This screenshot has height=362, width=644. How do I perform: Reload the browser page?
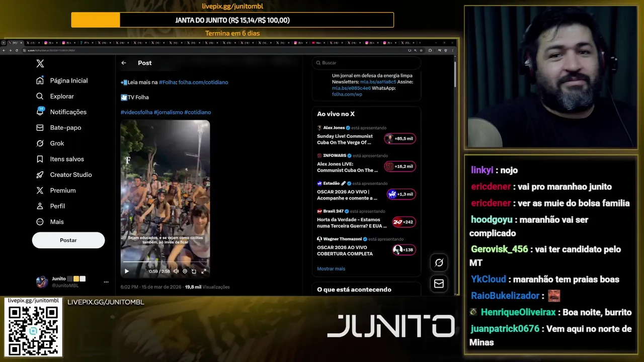click(17, 50)
